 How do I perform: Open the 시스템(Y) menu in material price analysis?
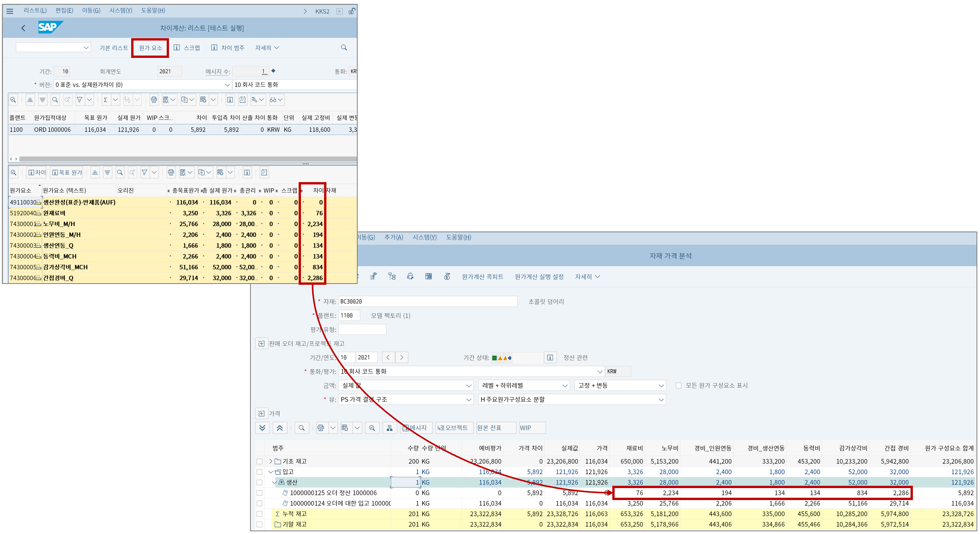point(424,237)
